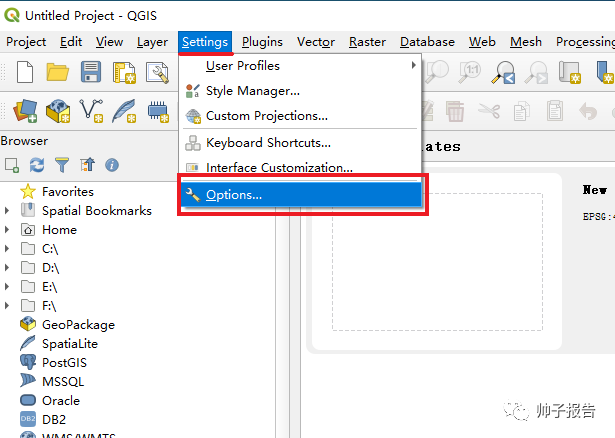Click New SpatiaLite Layer feather icon
Screen dimensions: 615x438
coord(124,111)
